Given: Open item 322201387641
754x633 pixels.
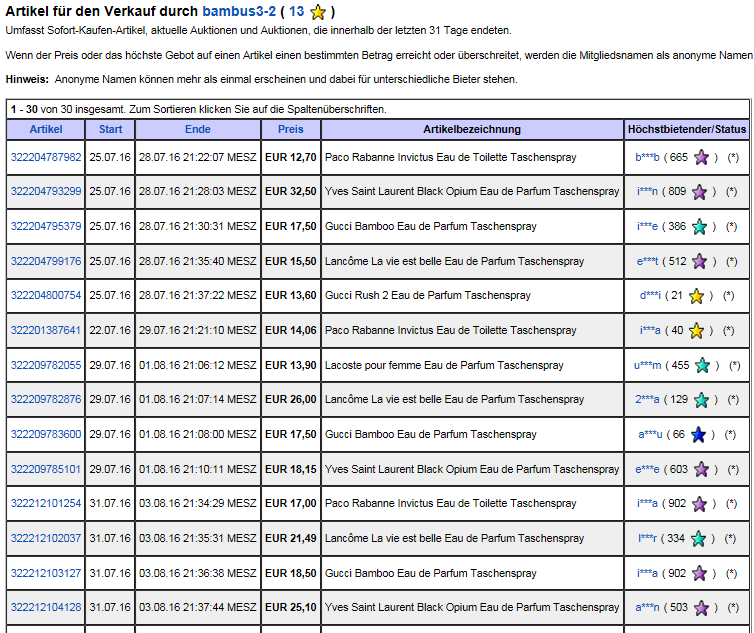Looking at the screenshot, I should 46,330.
